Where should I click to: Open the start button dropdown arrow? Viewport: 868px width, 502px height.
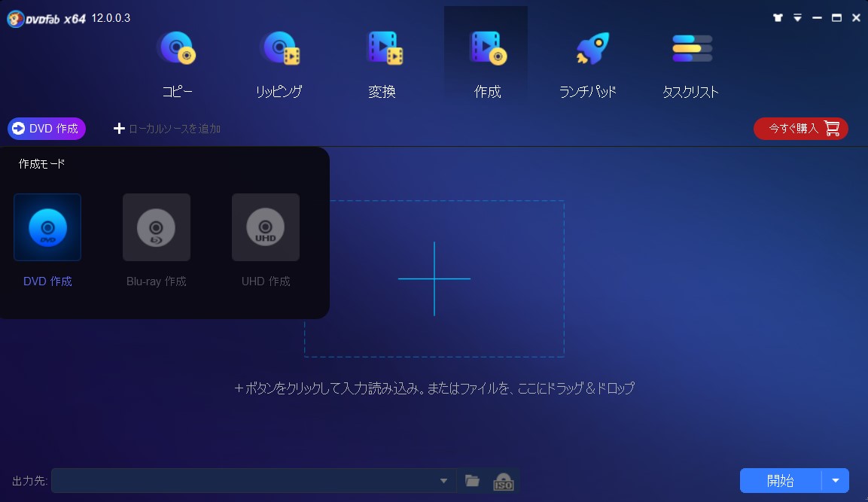[836, 480]
